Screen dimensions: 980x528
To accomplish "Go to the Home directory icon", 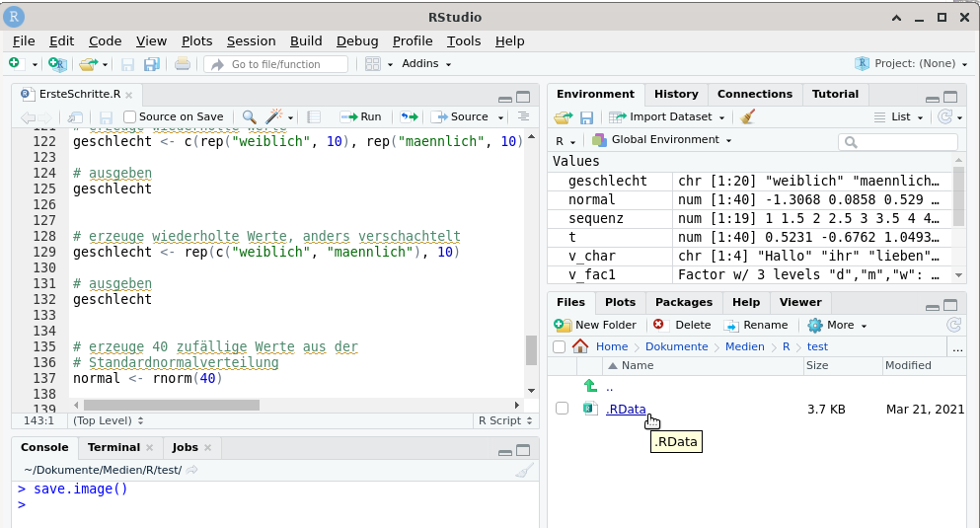I will (580, 346).
